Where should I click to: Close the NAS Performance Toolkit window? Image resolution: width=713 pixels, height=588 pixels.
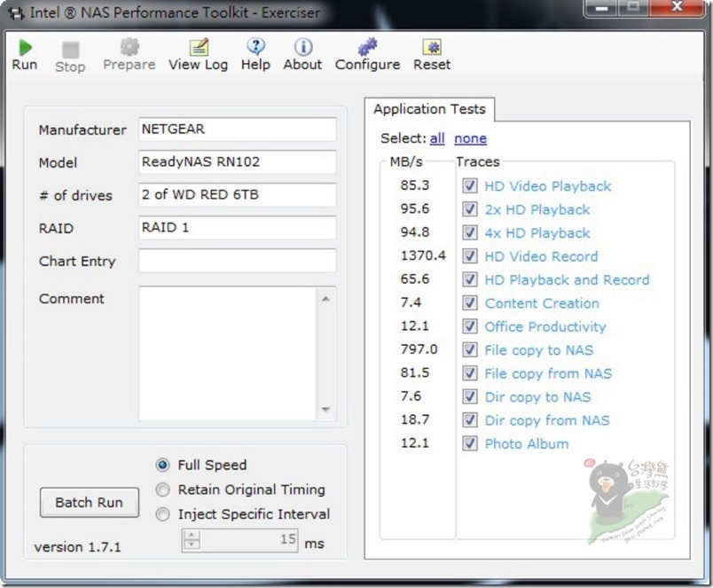pos(677,8)
